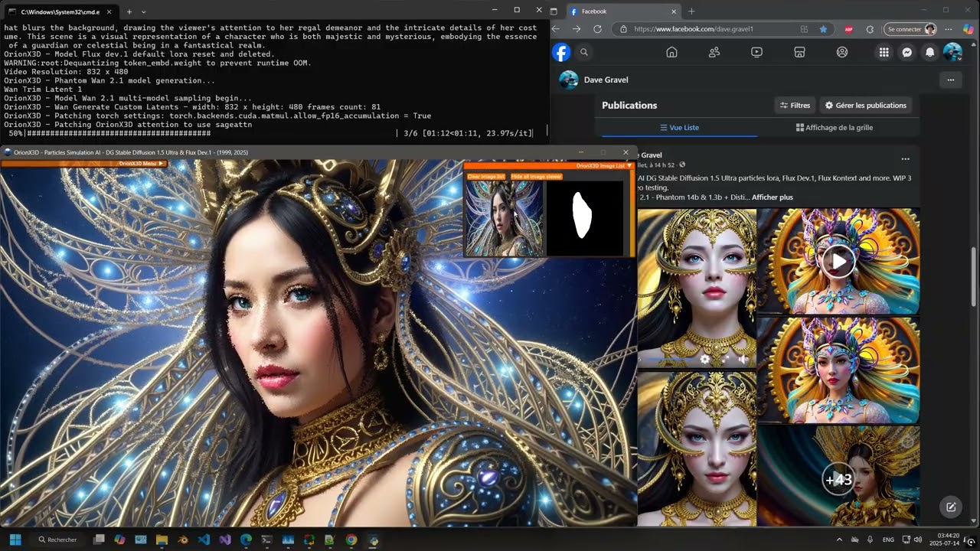This screenshot has width=980, height=551.
Task: Open post options three-dots menu
Action: tap(905, 159)
